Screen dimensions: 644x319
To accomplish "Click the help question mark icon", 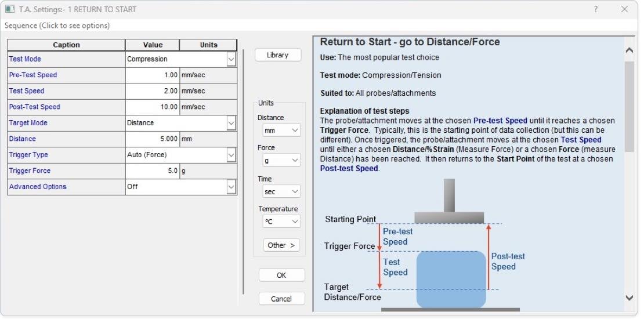I will coord(596,9).
